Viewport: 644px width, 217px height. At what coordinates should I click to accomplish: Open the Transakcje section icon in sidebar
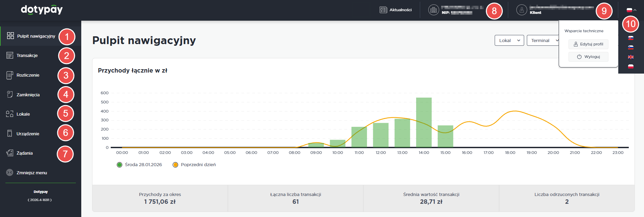pyautogui.click(x=10, y=55)
